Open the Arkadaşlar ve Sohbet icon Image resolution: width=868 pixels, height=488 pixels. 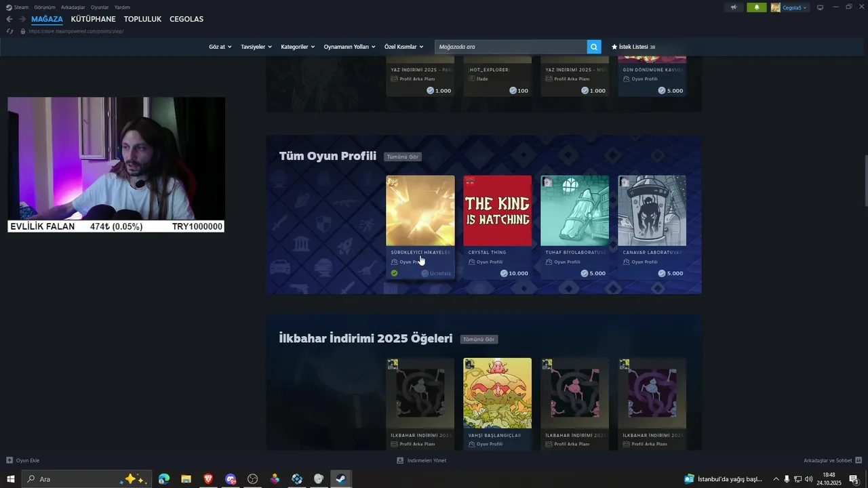pos(859,460)
